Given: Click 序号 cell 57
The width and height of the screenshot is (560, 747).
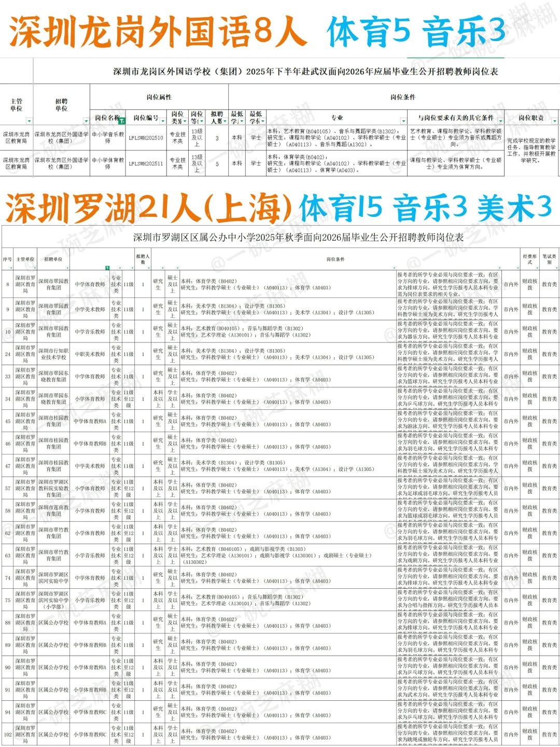Looking at the screenshot, I should [x=7, y=488].
